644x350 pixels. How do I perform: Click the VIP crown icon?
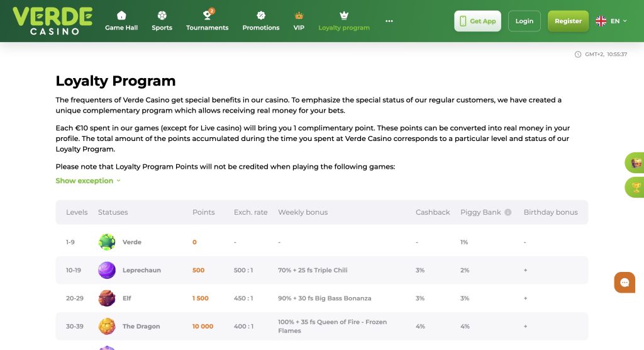[299, 16]
